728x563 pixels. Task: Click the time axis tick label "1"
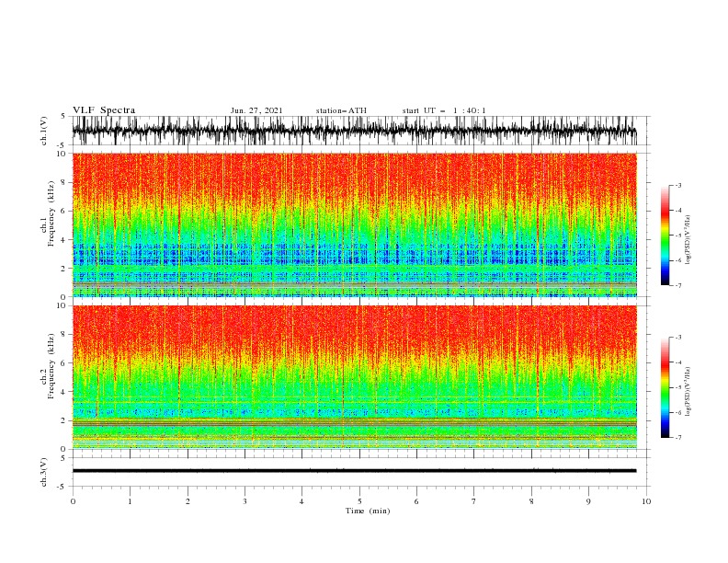pyautogui.click(x=131, y=501)
